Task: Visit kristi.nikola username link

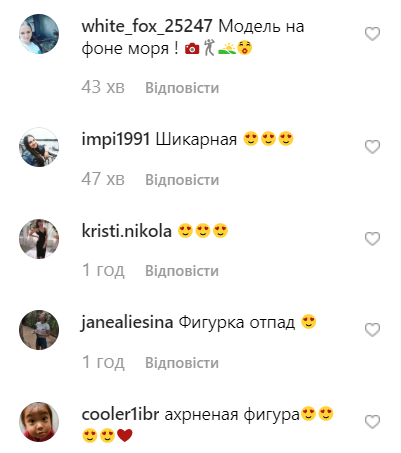Action: [x=127, y=231]
